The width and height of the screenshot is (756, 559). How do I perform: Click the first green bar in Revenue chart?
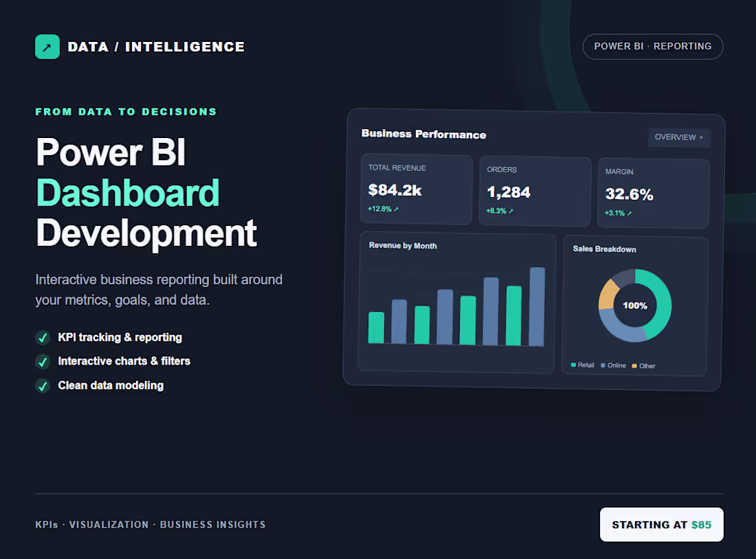[x=376, y=328]
